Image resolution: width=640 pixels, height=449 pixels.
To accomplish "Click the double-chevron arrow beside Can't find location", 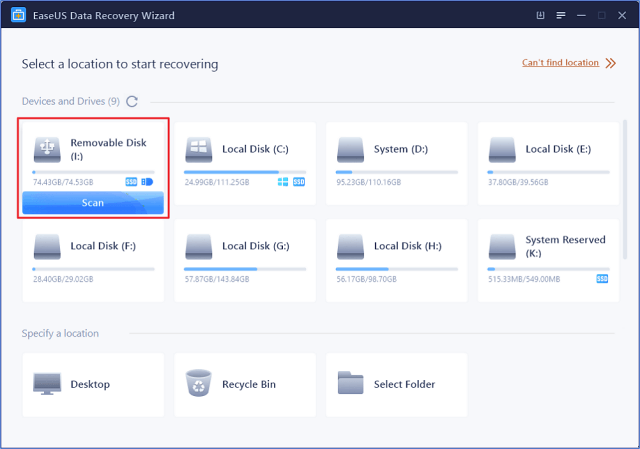I will [611, 63].
